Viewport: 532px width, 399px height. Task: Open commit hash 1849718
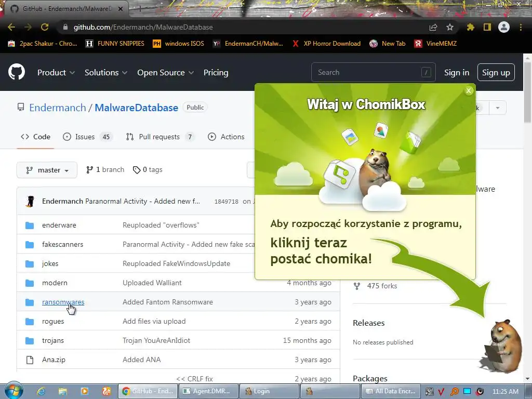pos(227,202)
